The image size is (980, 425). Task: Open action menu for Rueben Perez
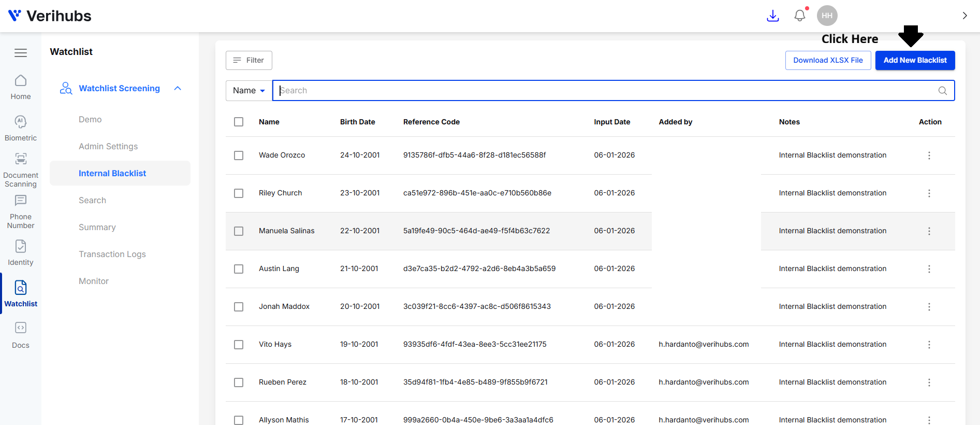click(x=929, y=382)
